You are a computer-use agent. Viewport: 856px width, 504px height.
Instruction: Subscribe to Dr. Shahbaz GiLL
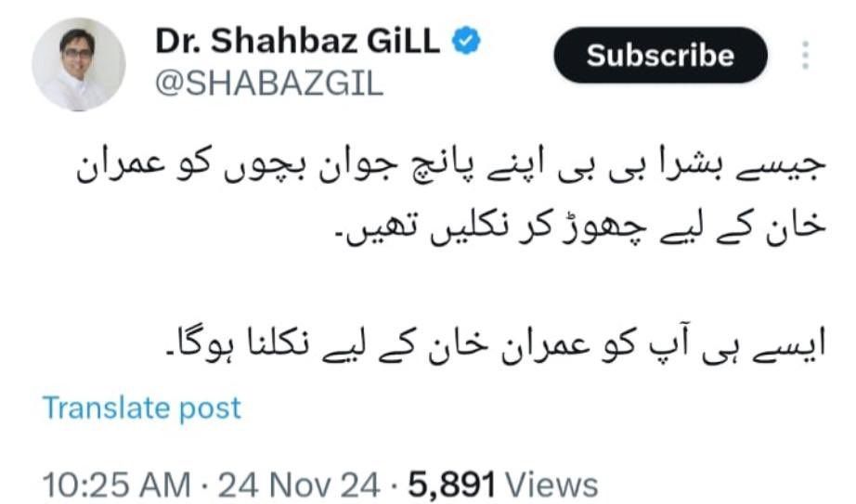pyautogui.click(x=660, y=55)
